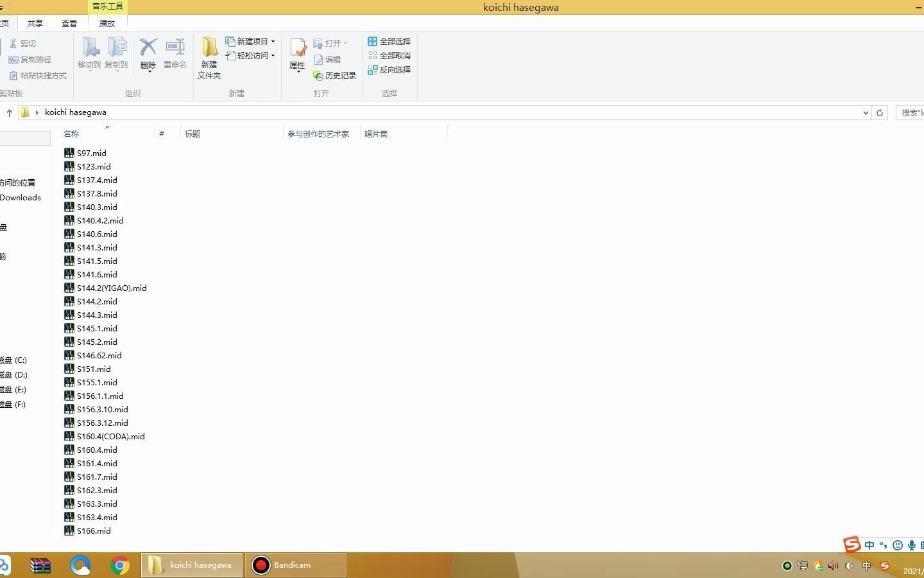Select file S166.mid
Screen dimensions: 924x578
[87, 530]
